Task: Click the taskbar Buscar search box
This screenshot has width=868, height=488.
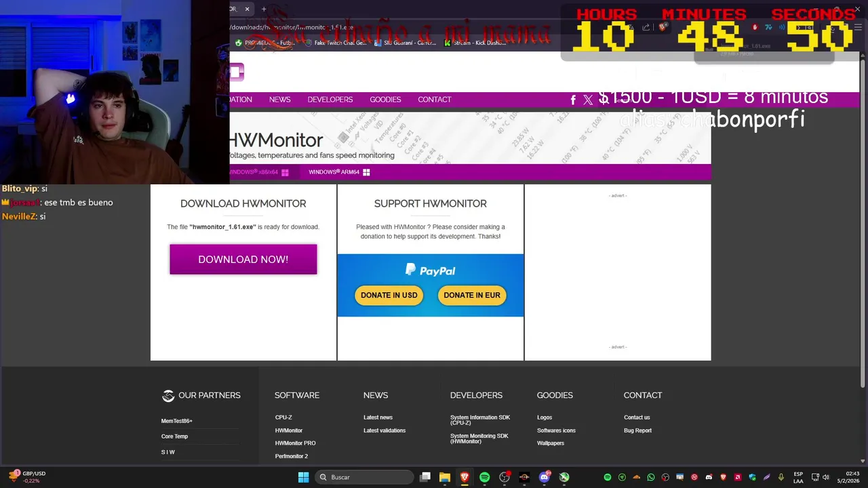Action: 365,477
